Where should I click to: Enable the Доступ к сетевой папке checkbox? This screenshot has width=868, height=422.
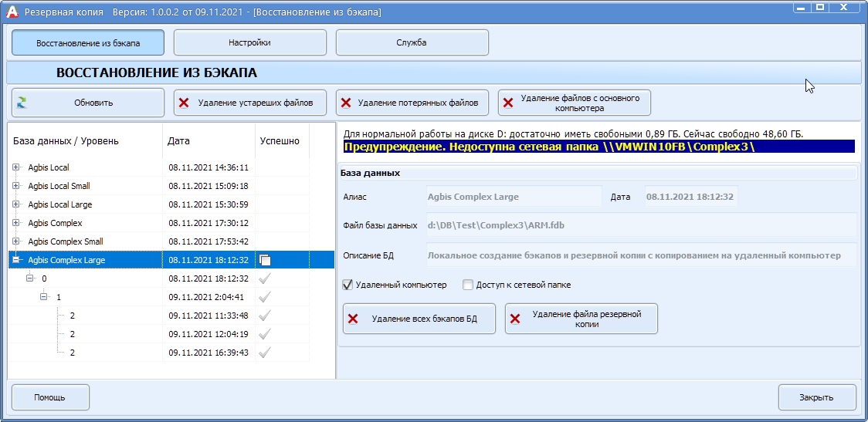click(x=468, y=285)
